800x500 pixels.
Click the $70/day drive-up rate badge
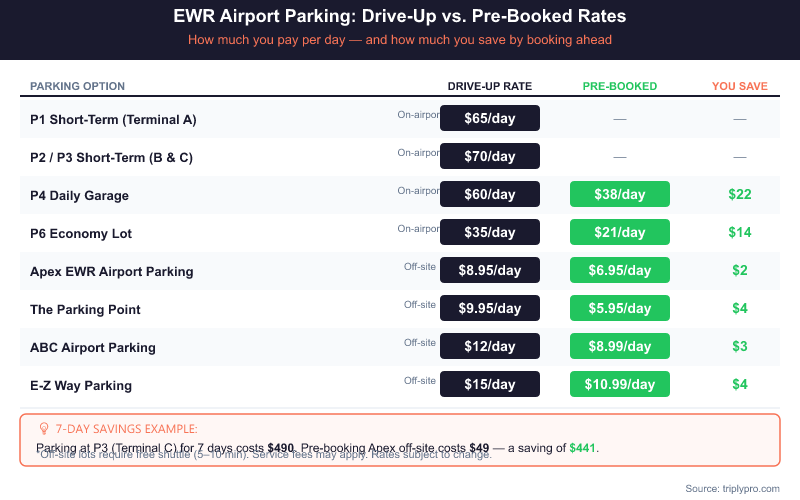[490, 156]
